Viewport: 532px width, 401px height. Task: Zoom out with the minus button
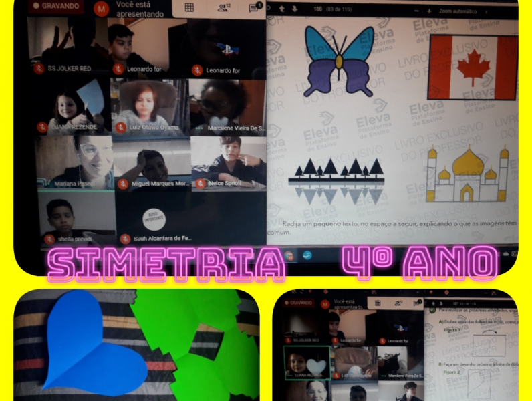(x=416, y=11)
